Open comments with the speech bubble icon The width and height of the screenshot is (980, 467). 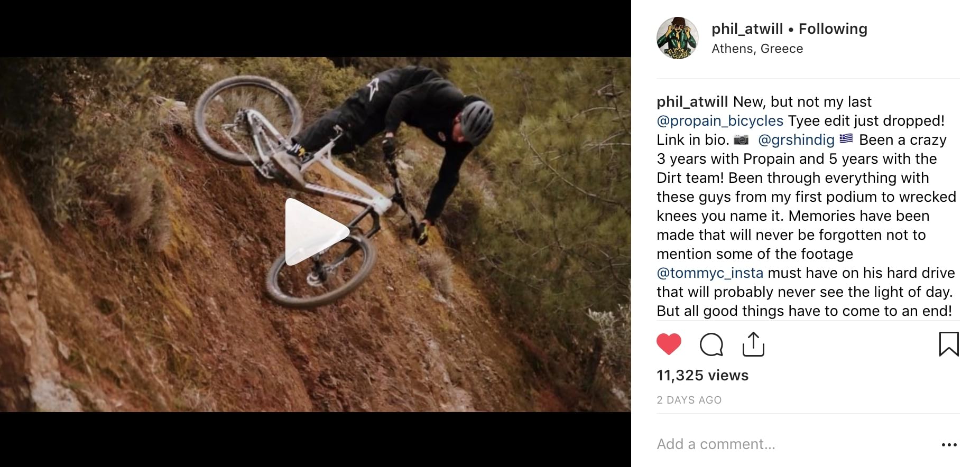(711, 345)
